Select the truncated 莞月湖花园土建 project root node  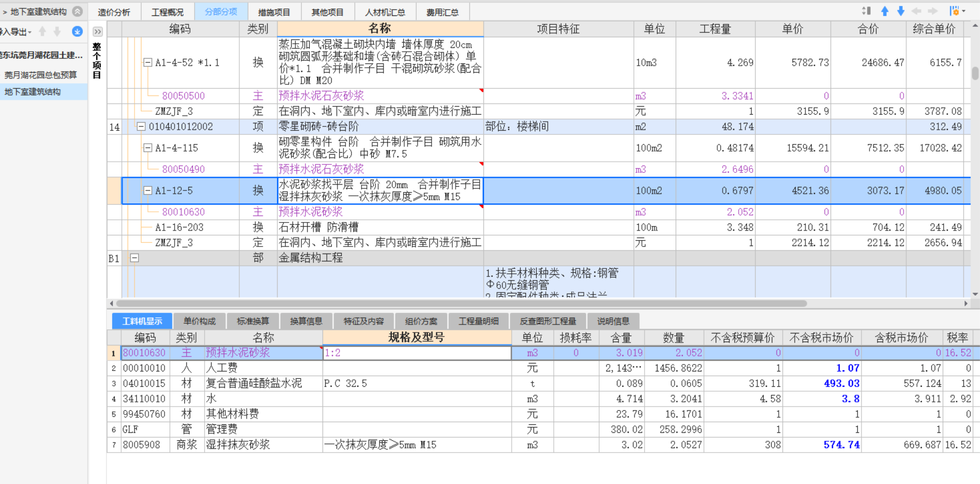point(42,55)
